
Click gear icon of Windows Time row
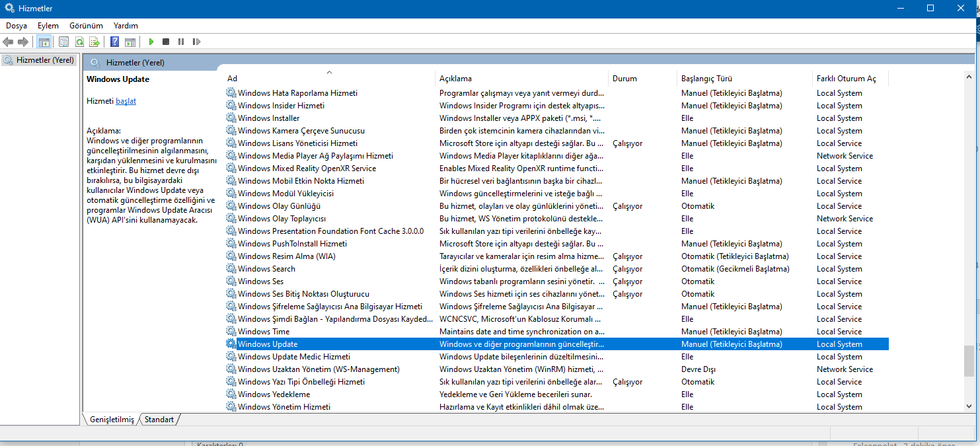coord(231,332)
